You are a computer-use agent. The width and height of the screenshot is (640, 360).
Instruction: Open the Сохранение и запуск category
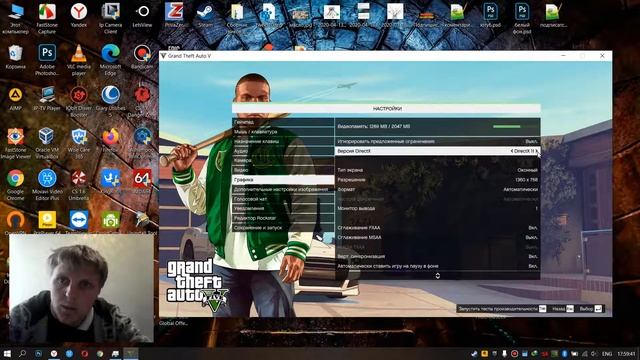pos(283,228)
